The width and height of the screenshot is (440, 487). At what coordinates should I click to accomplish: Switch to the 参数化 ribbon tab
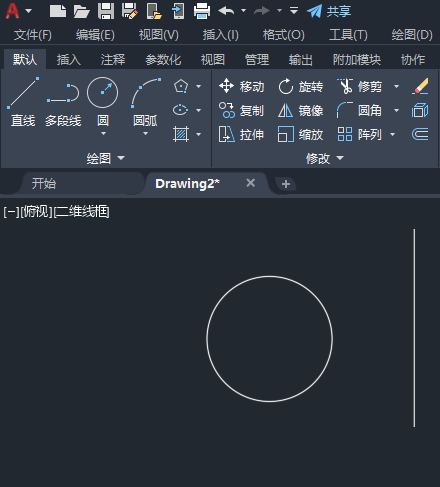point(163,60)
